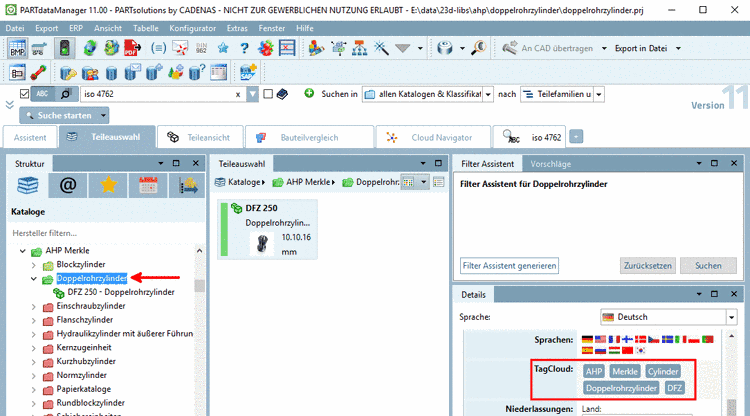Expand the Blockzylinder tree node

pos(33,265)
